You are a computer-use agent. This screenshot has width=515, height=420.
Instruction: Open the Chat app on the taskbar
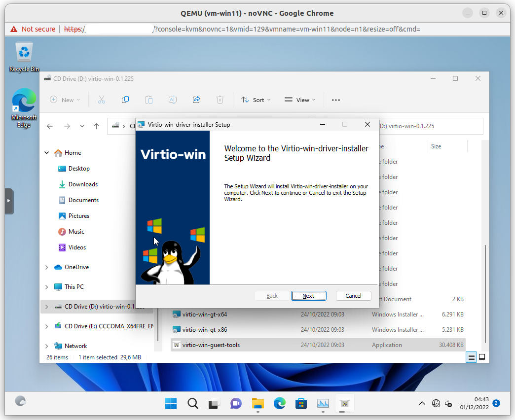(236, 403)
